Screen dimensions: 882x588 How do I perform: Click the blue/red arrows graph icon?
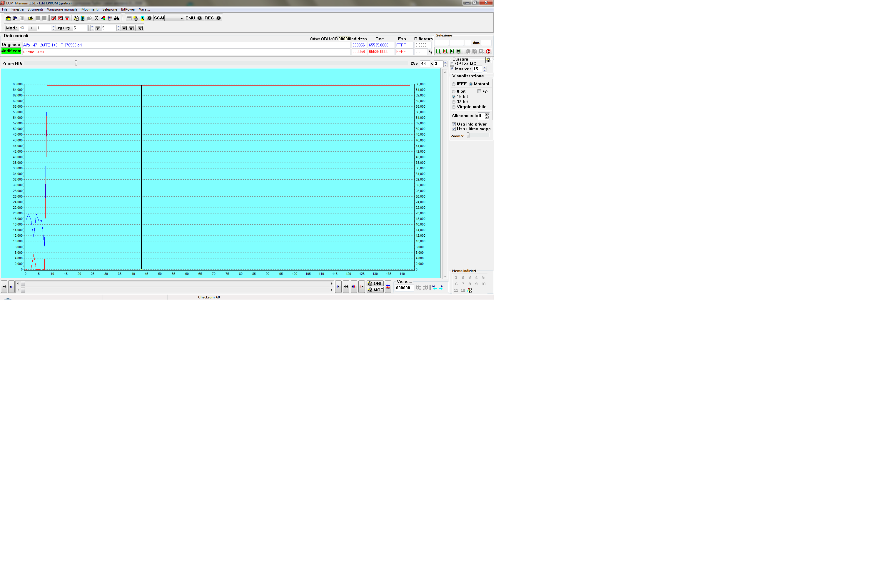pyautogui.click(x=388, y=286)
